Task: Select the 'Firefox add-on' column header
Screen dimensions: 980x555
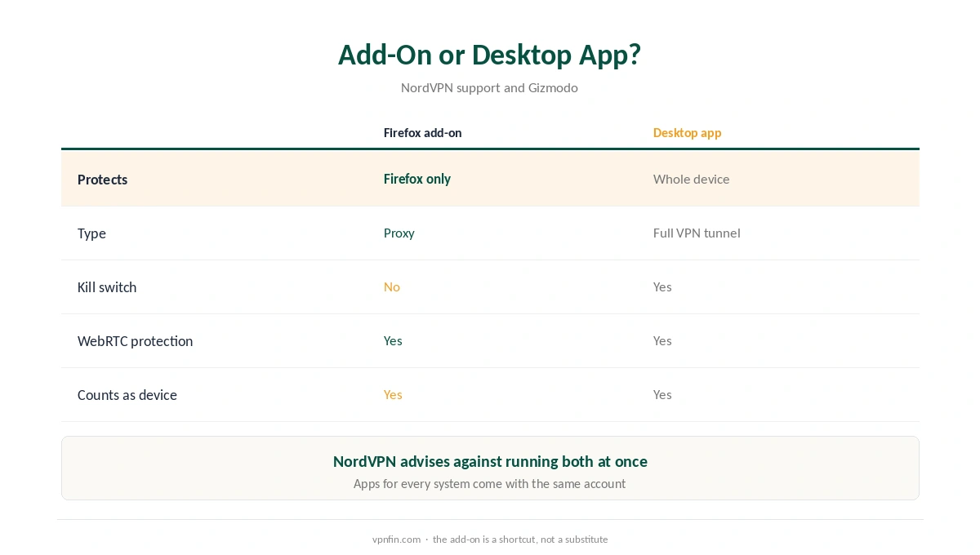Action: pos(423,133)
